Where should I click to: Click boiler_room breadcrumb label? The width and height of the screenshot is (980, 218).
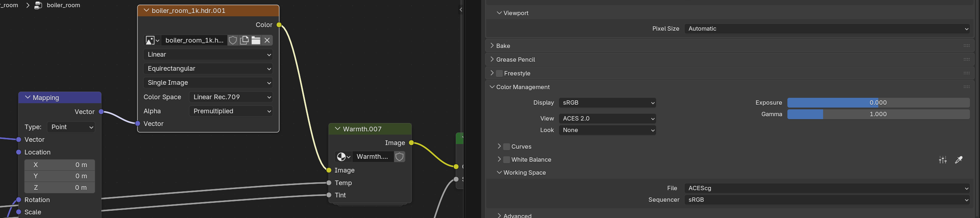63,5
